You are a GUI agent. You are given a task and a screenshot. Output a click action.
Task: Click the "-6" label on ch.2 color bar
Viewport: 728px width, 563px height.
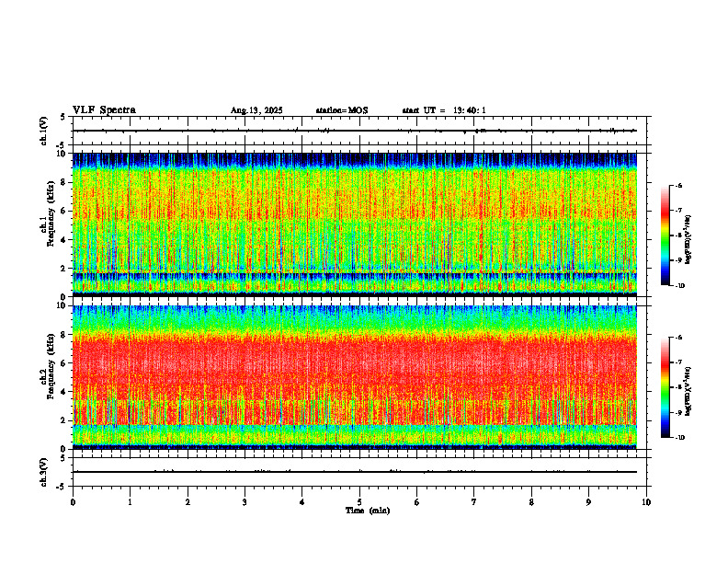678,338
